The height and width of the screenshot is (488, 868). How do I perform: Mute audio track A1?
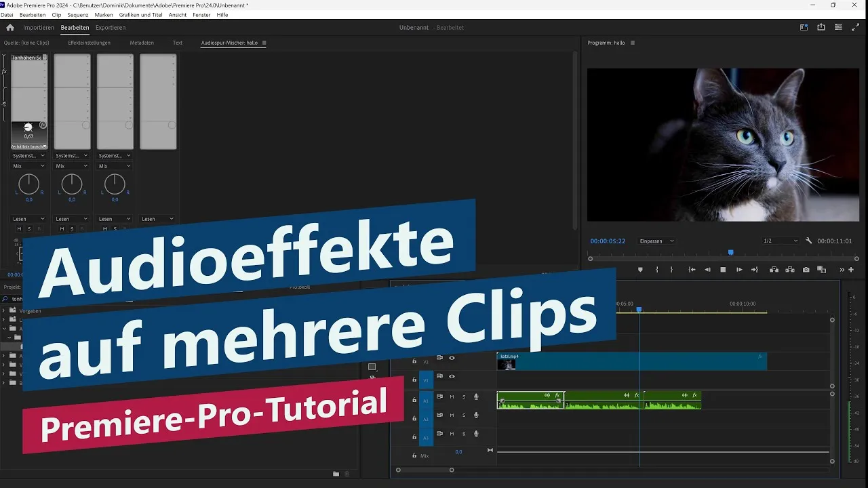[452, 396]
